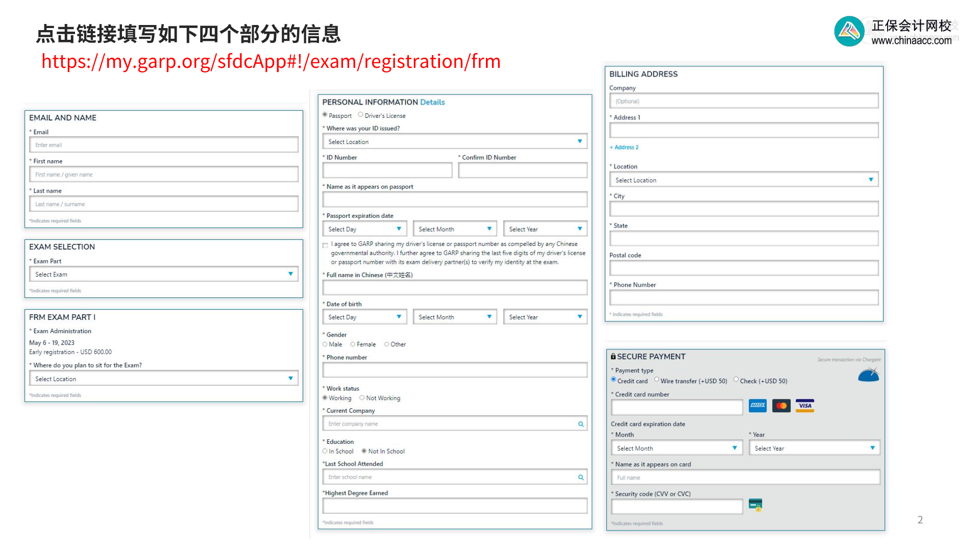Screen dimensions: 980x551
Task: Click into the Email input field
Action: 163,145
